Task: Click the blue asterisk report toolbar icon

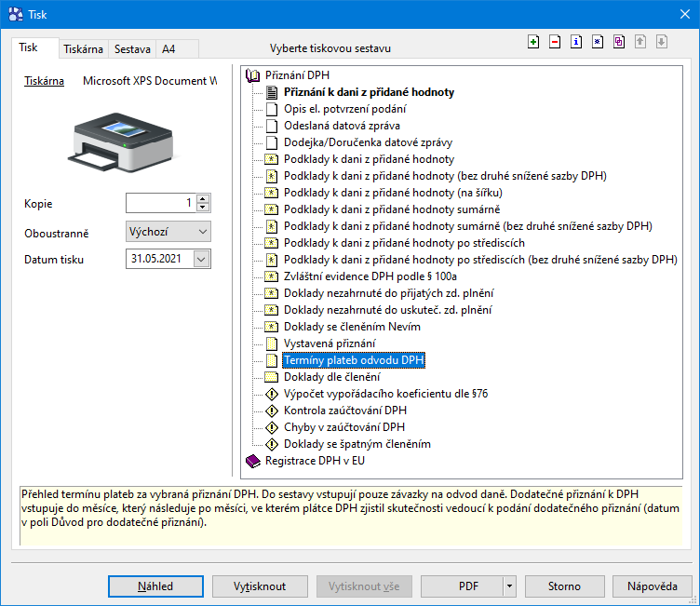Action: click(x=598, y=42)
